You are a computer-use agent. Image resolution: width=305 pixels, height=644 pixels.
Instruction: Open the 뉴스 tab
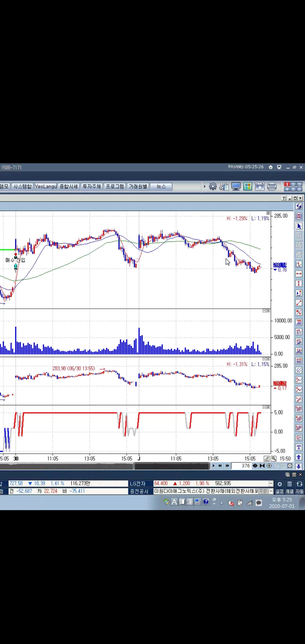(x=161, y=187)
